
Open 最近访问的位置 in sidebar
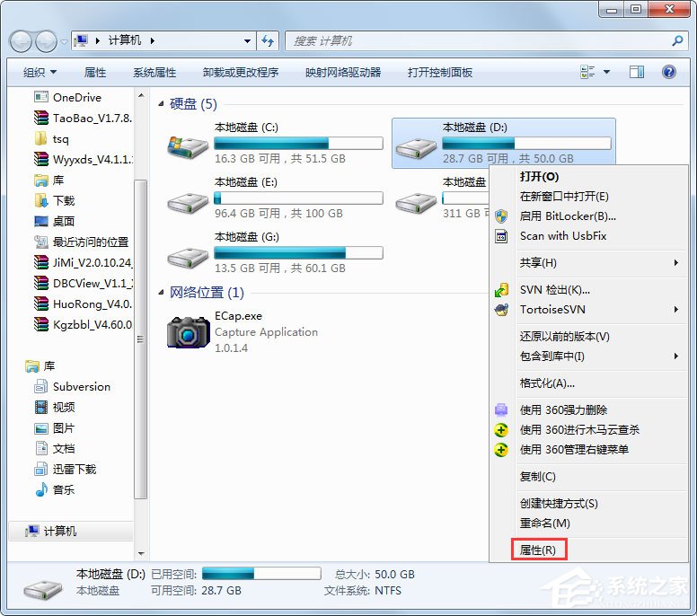pyautogui.click(x=82, y=242)
